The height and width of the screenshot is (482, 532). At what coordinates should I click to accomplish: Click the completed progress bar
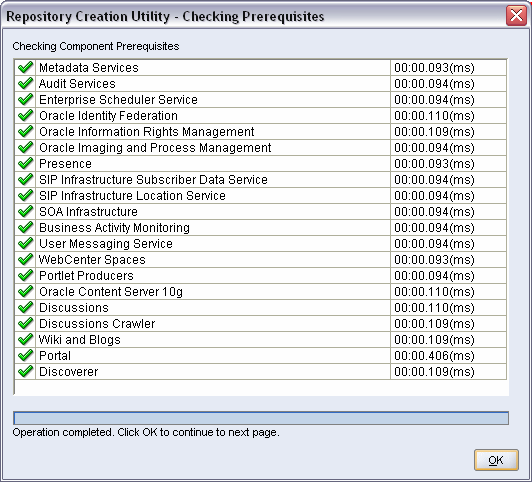[261, 418]
